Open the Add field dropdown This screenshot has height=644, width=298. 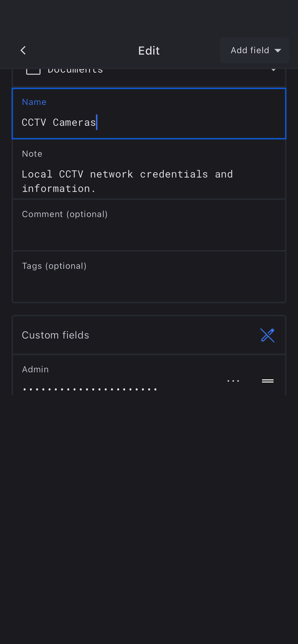pyautogui.click(x=254, y=50)
